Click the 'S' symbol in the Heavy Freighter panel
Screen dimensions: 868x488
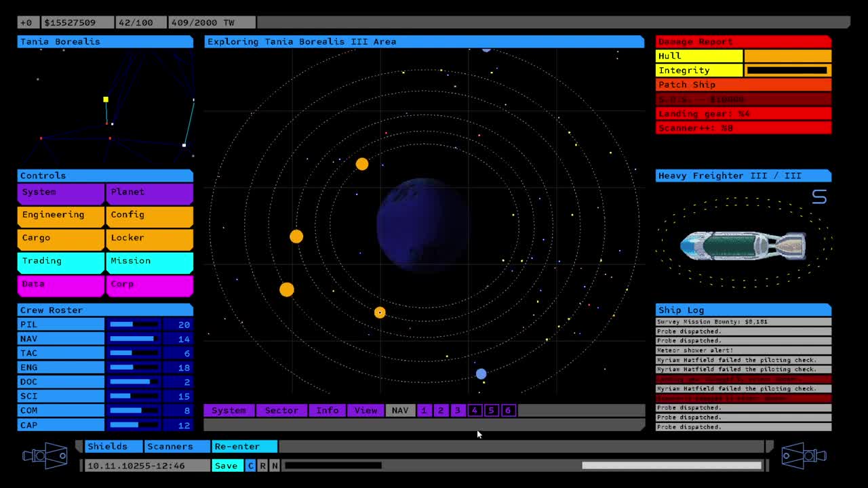tap(818, 197)
